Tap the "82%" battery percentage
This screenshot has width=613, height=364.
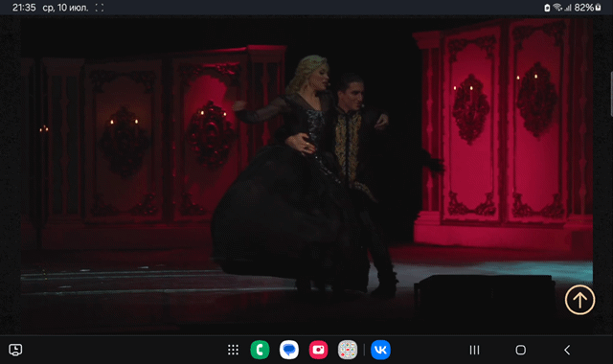click(584, 8)
